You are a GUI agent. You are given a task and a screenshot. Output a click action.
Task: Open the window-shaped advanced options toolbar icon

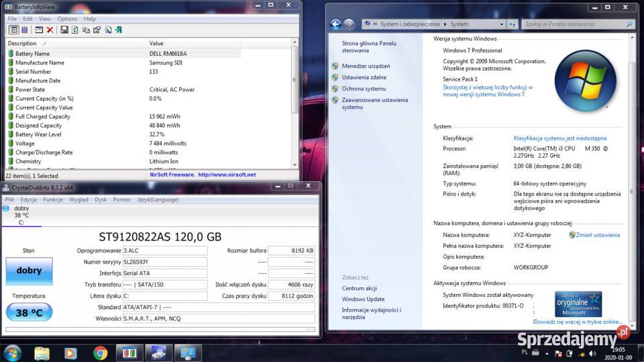coord(39,30)
